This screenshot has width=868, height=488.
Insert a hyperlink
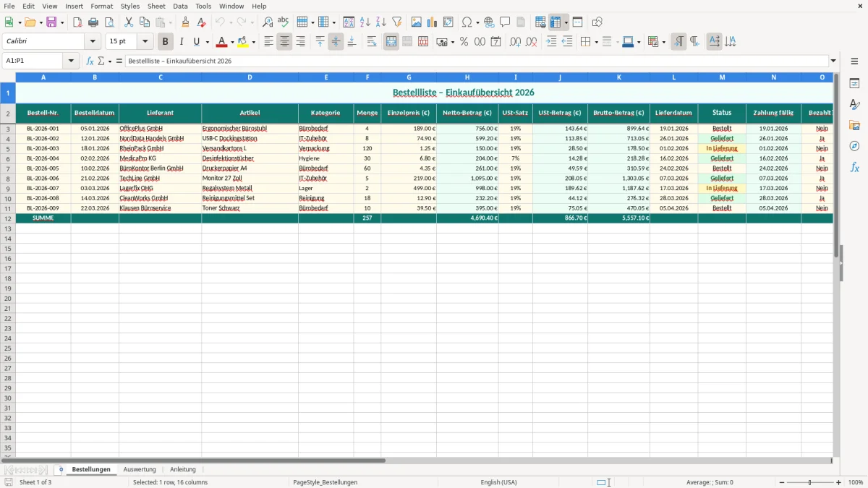pos(489,22)
